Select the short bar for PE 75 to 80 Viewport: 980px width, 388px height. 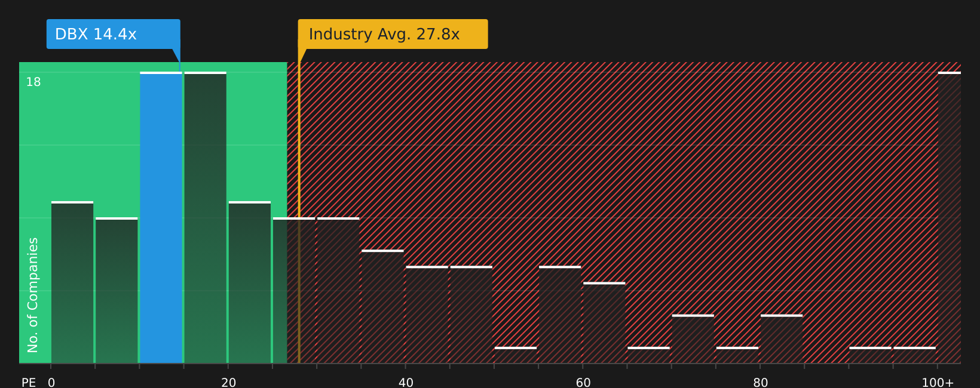(737, 355)
